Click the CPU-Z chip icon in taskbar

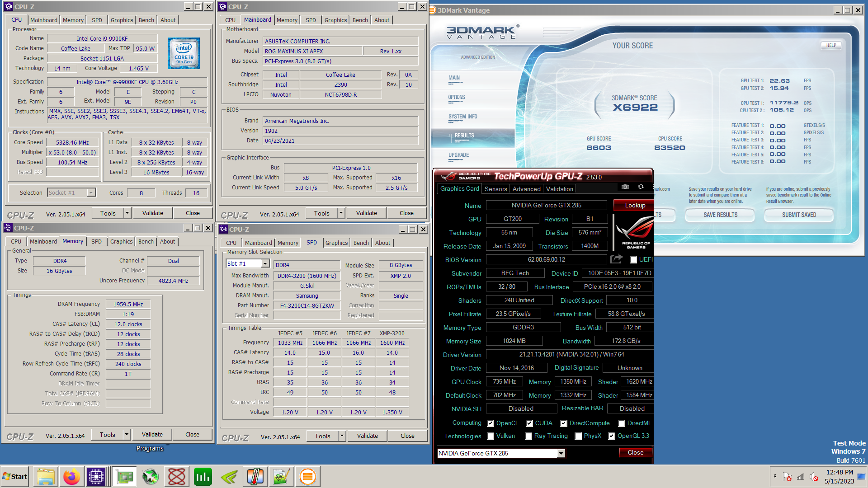click(x=97, y=477)
